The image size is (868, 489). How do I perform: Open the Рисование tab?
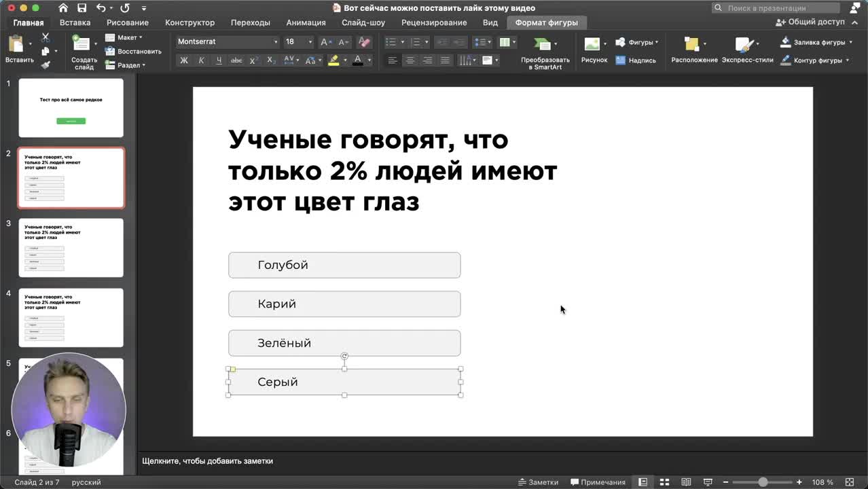128,22
